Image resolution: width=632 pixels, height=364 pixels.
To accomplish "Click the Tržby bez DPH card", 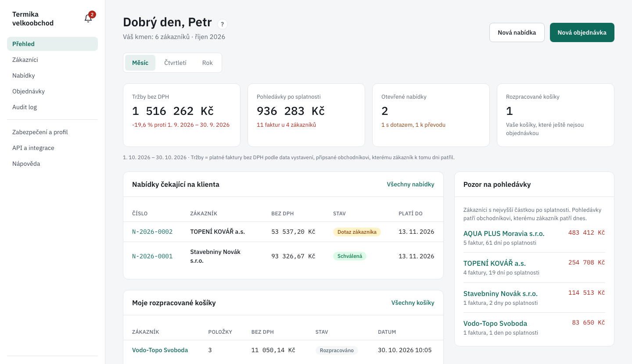I will point(182,115).
